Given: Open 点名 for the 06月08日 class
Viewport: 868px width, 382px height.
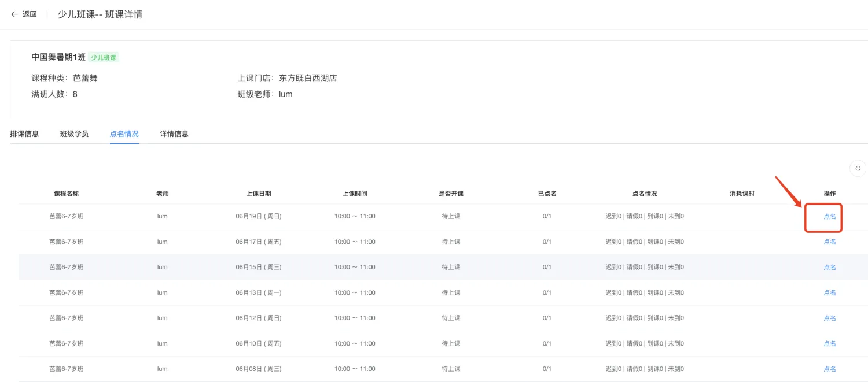Looking at the screenshot, I should [x=829, y=369].
